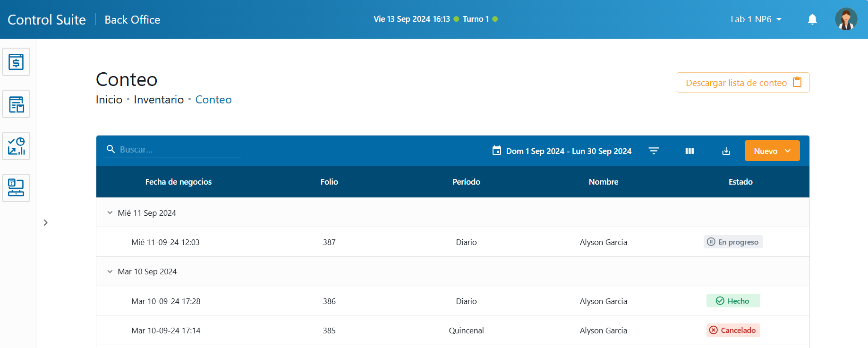This screenshot has height=348, width=868.
Task: Collapse the Mar 10 Sep 2024 group
Action: 110,272
